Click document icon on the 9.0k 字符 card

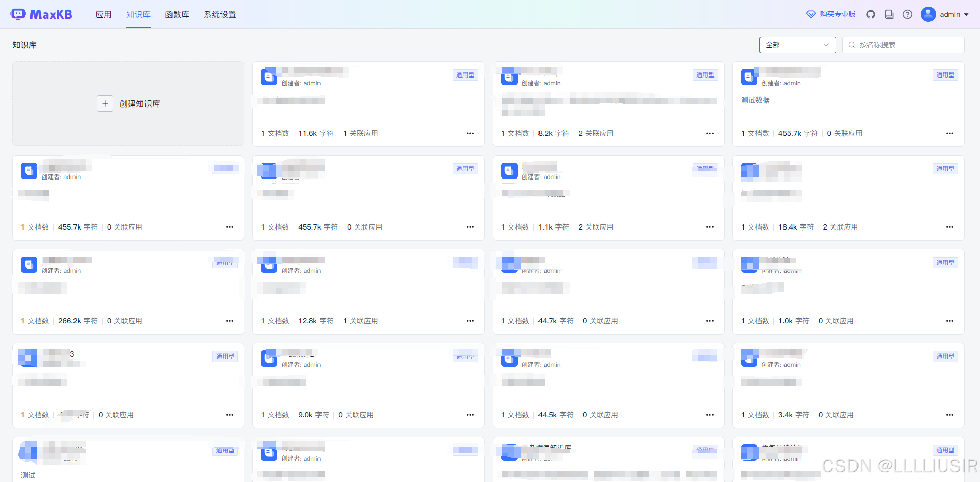[x=269, y=359]
